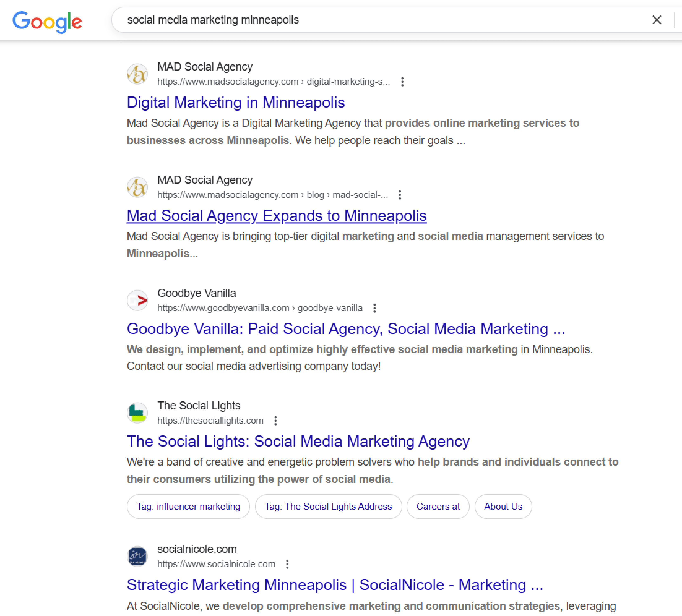Click the Google logo
This screenshot has height=616, width=682.
point(47,22)
